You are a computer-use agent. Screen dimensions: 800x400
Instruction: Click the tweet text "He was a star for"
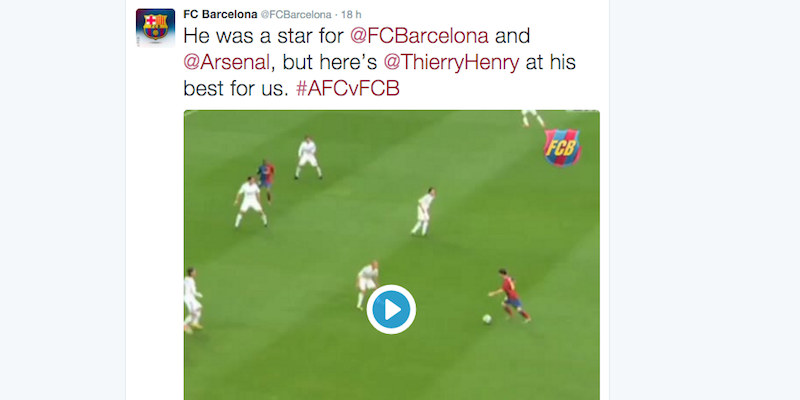264,36
